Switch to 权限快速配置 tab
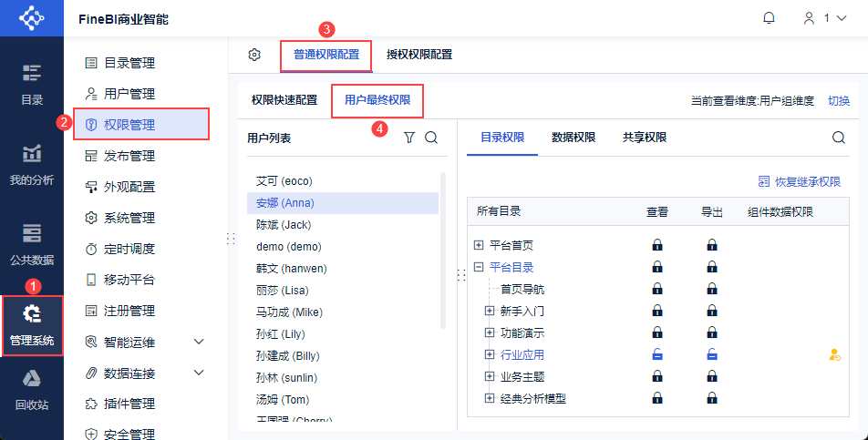 click(x=284, y=100)
